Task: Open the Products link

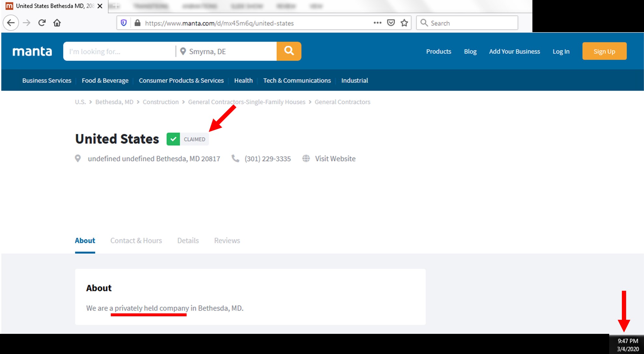Action: 438,51
